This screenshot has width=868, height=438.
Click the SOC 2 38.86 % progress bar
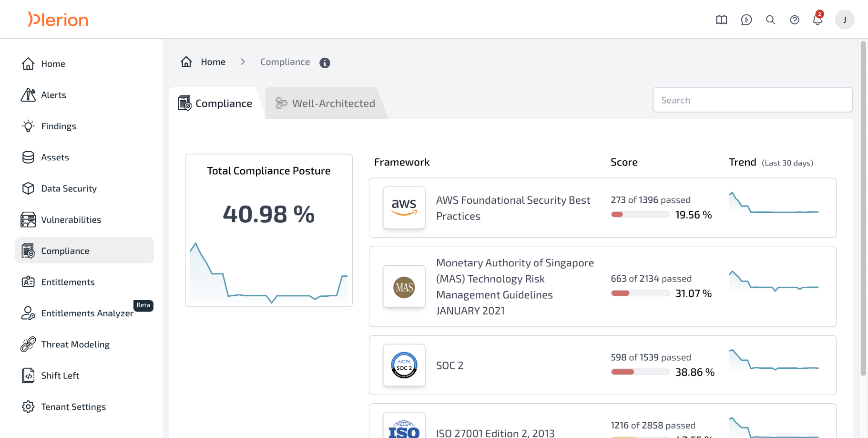click(640, 372)
